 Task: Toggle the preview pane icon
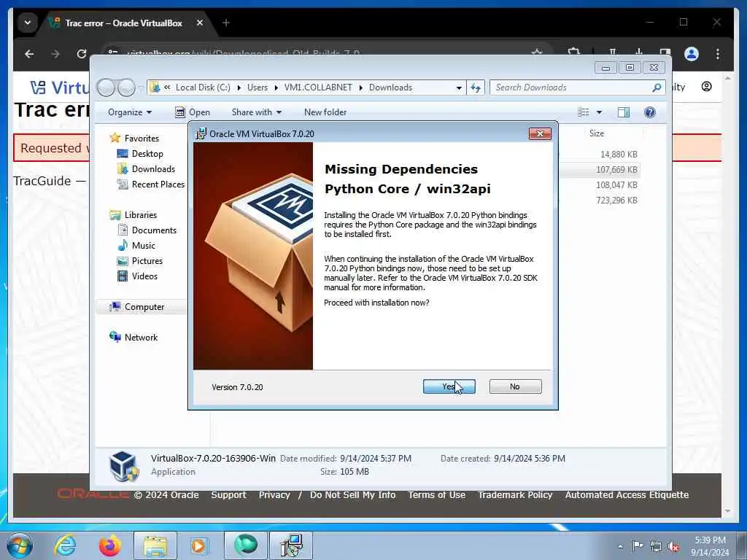[623, 112]
